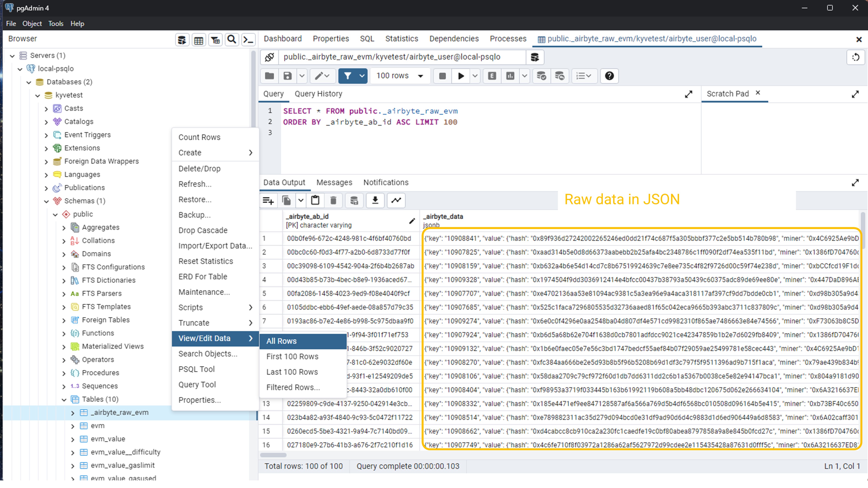This screenshot has height=488, width=868.
Task: Click the Stop query square button
Action: click(442, 76)
